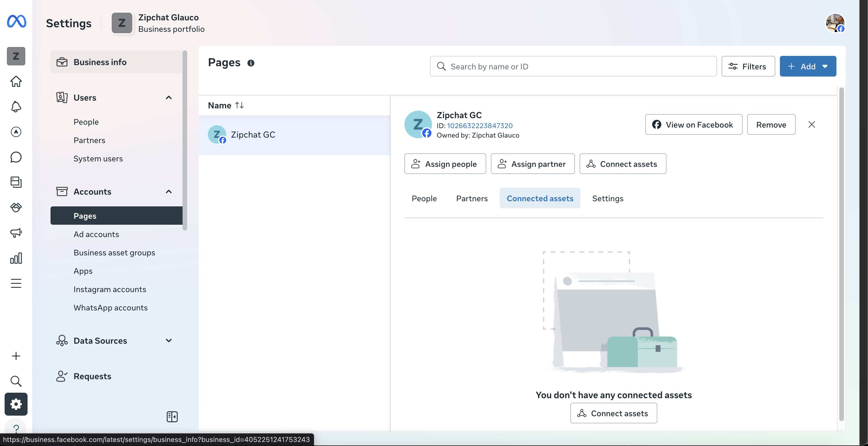Open notifications bell icon
This screenshot has width=868, height=446.
(x=16, y=107)
